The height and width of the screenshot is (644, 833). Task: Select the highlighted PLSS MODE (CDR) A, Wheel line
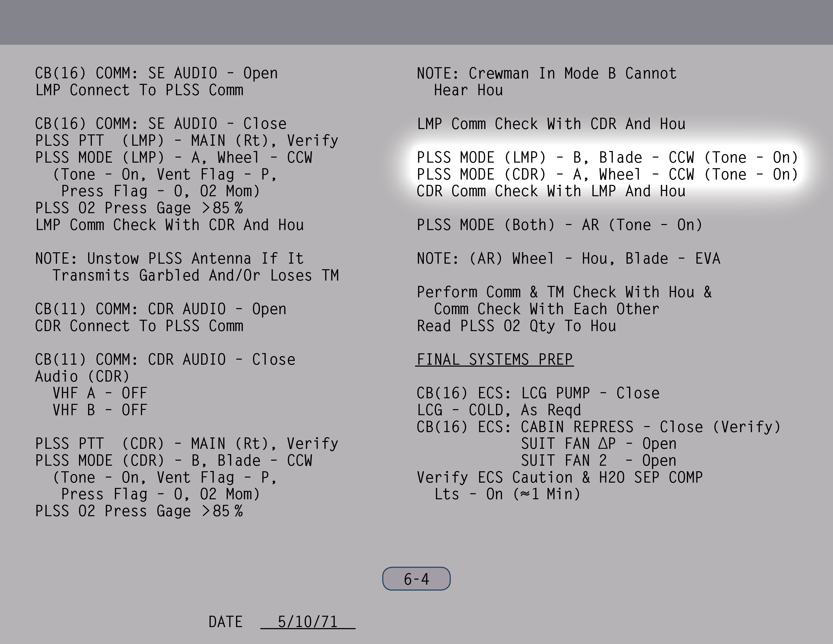[607, 174]
